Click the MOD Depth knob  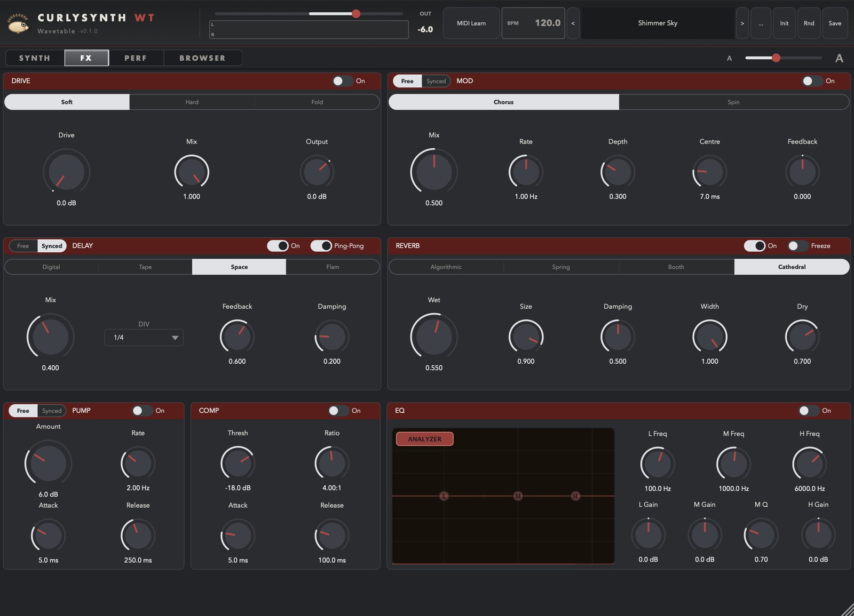click(x=618, y=172)
